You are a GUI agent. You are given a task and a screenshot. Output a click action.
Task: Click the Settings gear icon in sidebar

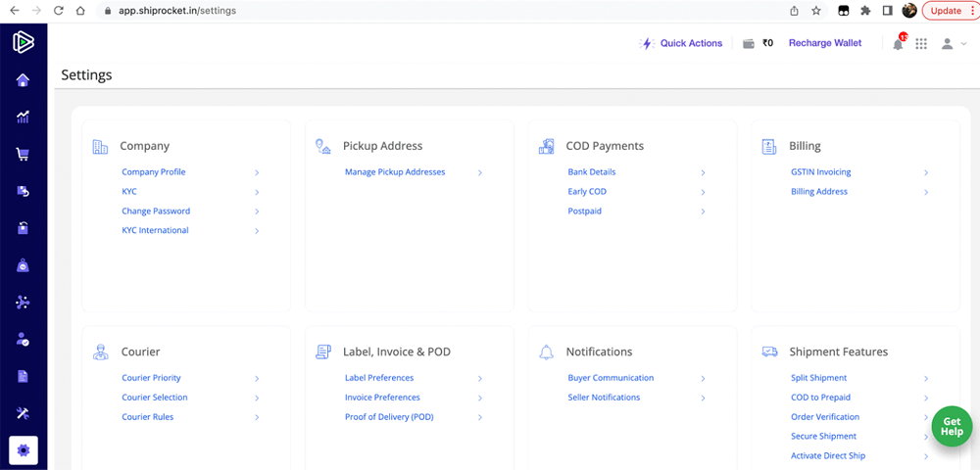pos(24,450)
